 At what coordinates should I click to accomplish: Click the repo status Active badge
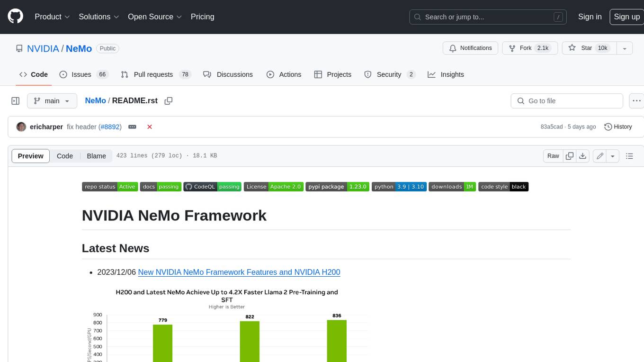click(x=110, y=187)
